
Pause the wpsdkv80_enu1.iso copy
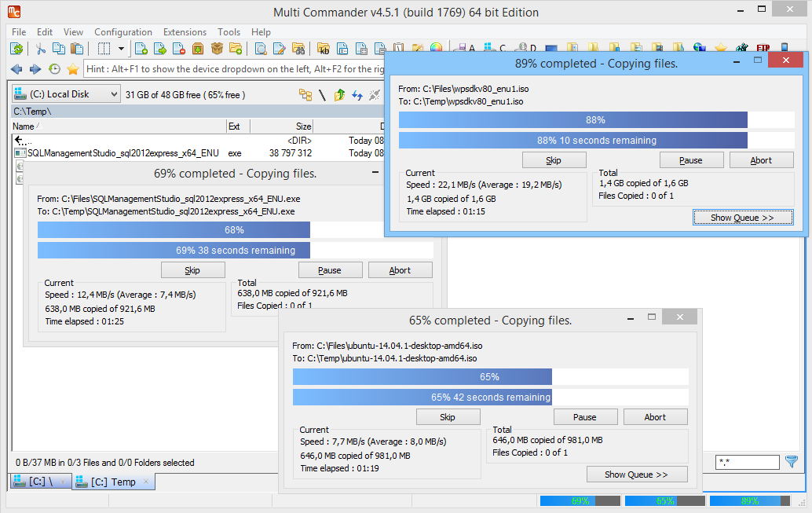(691, 160)
